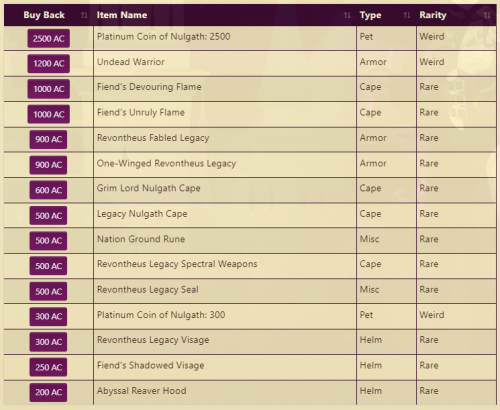This screenshot has height=410, width=500.
Task: Click the Type column header text
Action: [x=370, y=15]
